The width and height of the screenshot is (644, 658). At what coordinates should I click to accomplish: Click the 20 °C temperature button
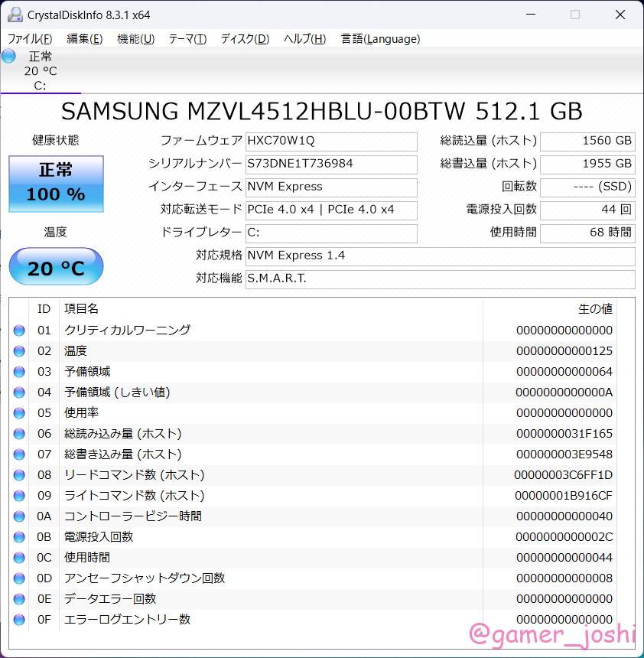coord(57,266)
